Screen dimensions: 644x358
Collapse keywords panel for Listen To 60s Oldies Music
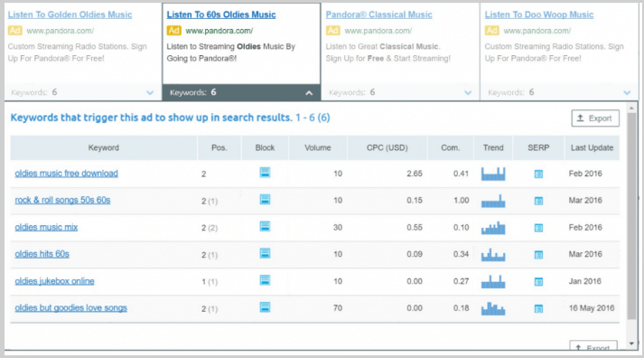309,93
